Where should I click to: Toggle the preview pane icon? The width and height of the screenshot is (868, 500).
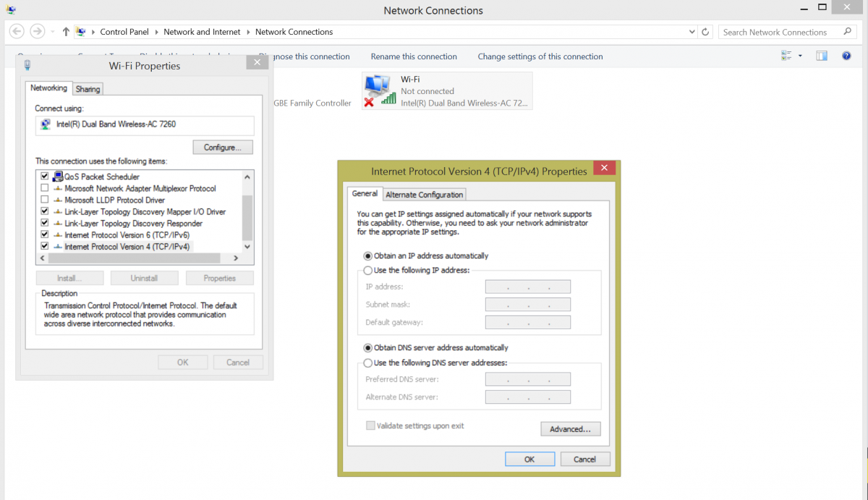point(822,56)
